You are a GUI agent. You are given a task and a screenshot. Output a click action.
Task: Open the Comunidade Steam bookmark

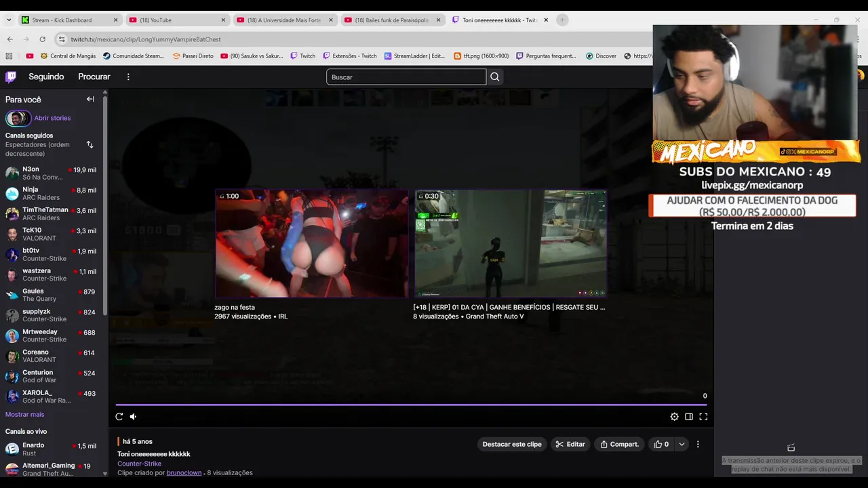tap(134, 56)
